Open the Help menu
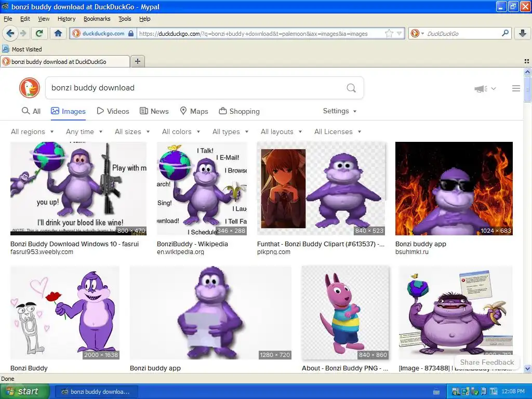The height and width of the screenshot is (399, 532). [x=145, y=19]
